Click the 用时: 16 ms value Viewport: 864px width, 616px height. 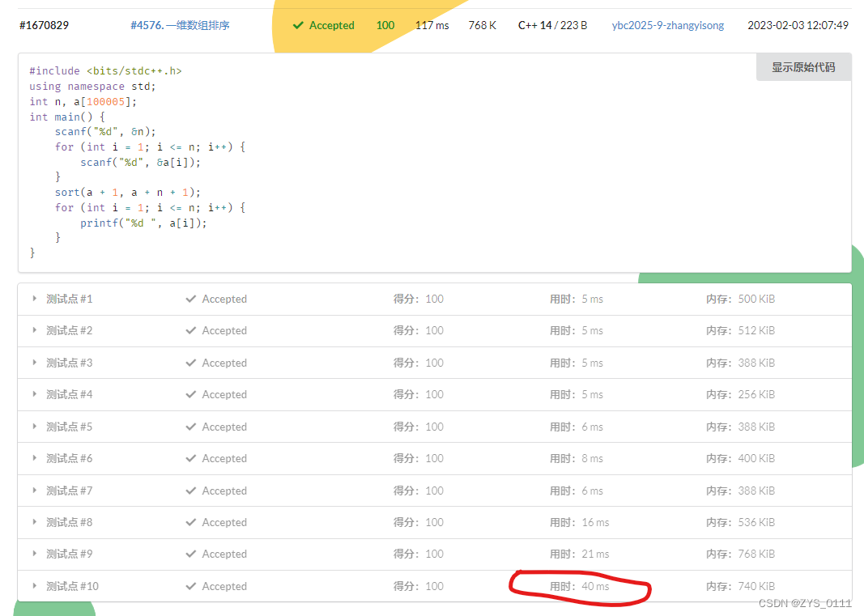(580, 522)
